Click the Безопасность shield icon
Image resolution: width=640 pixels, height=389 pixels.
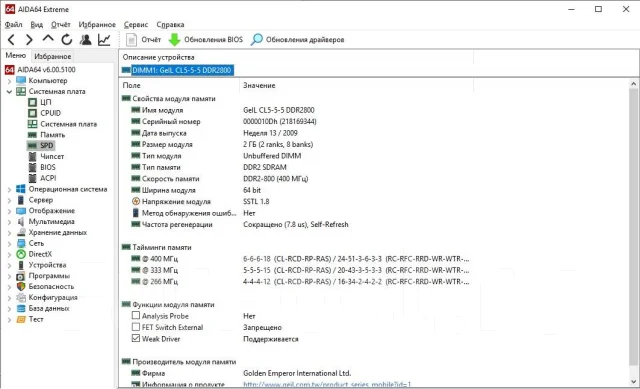coord(21,287)
